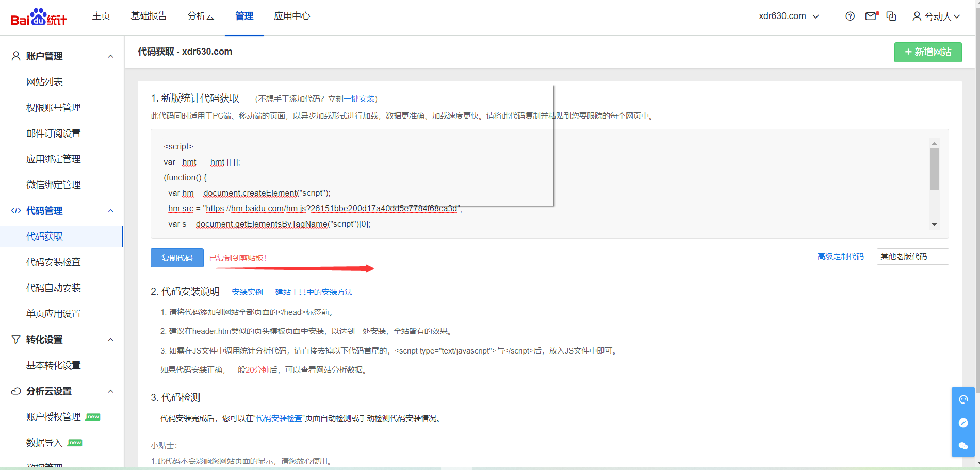This screenshot has width=980, height=470.
Task: Open the 安装实例 link
Action: tap(247, 292)
